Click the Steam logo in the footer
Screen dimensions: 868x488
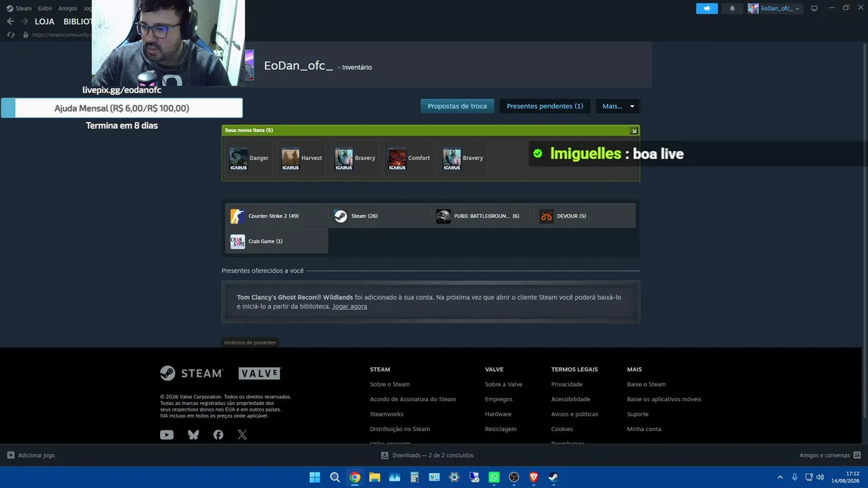click(x=191, y=373)
